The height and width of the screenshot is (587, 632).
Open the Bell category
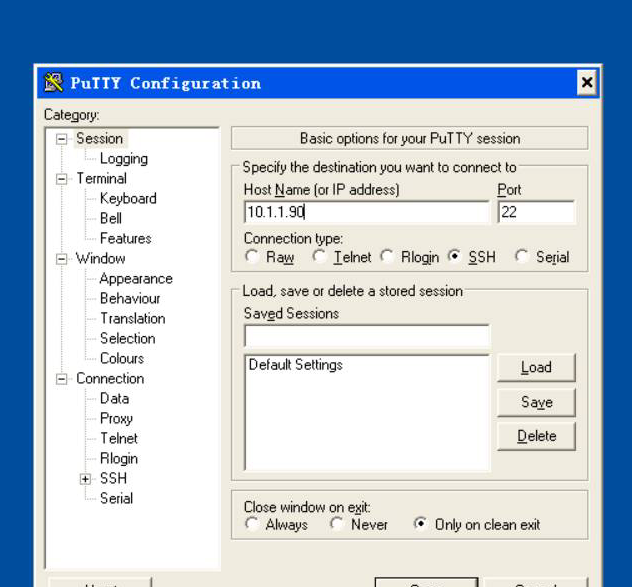[111, 219]
